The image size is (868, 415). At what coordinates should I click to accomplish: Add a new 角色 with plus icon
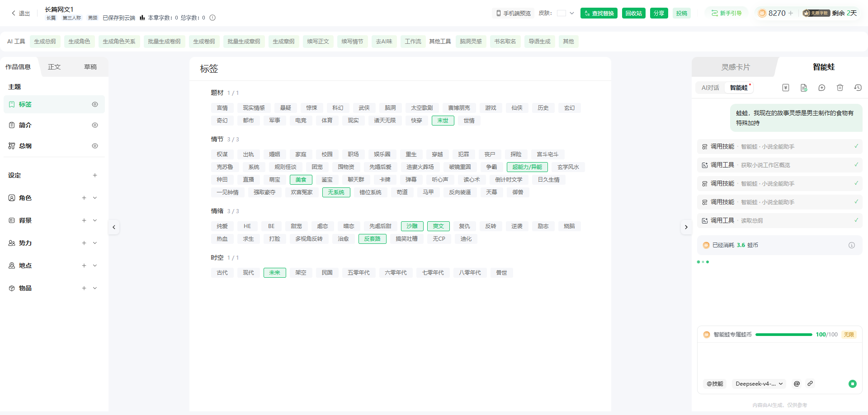(84, 198)
